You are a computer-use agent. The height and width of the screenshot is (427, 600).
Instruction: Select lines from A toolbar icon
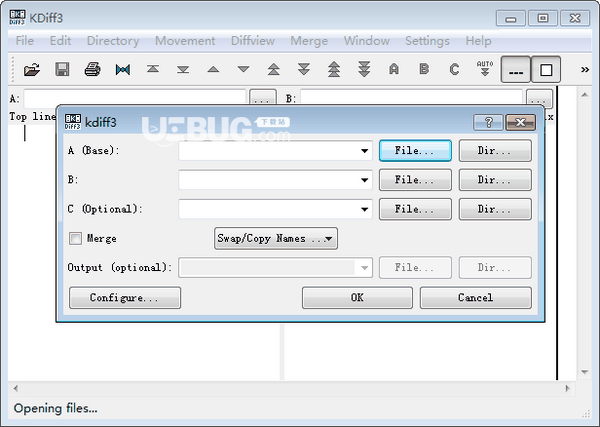coord(394,69)
